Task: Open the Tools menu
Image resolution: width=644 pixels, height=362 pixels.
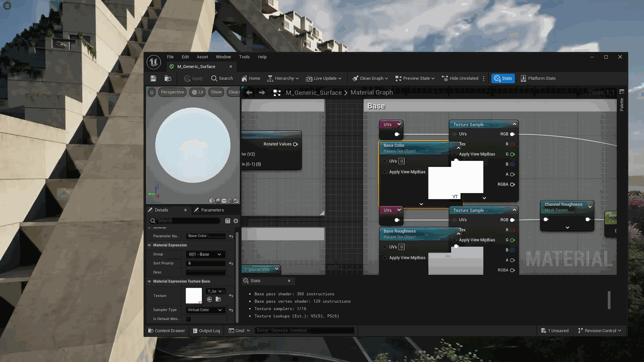Action: pyautogui.click(x=244, y=57)
